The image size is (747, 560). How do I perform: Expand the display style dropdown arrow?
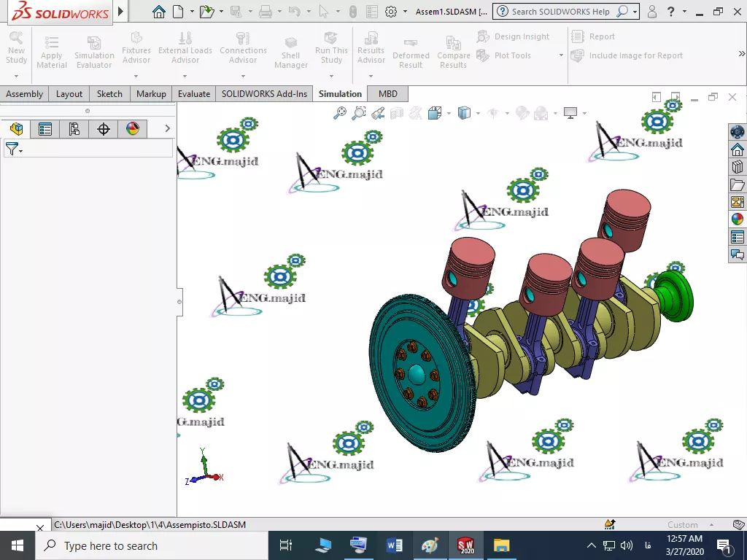pyautogui.click(x=478, y=113)
